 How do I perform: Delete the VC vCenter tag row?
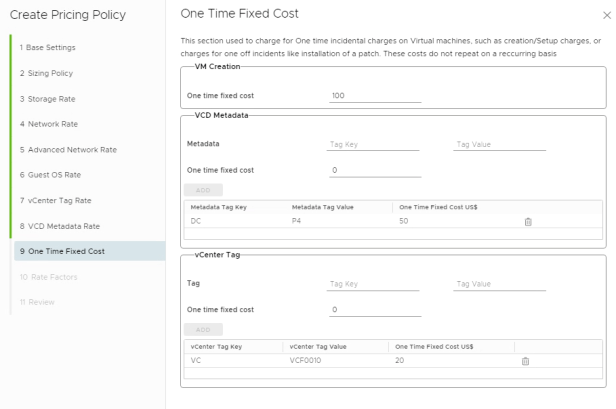(x=525, y=360)
